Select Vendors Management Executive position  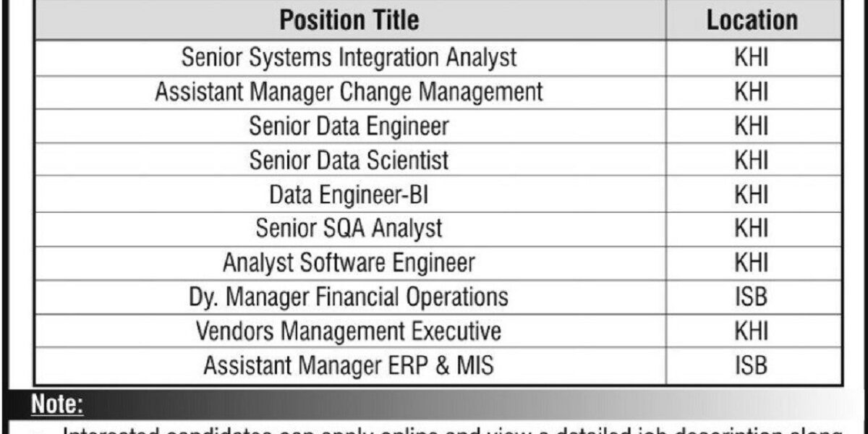[x=349, y=331]
